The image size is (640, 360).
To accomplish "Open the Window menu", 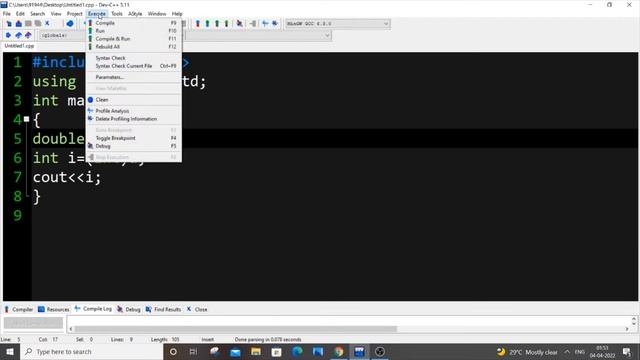I will (157, 13).
